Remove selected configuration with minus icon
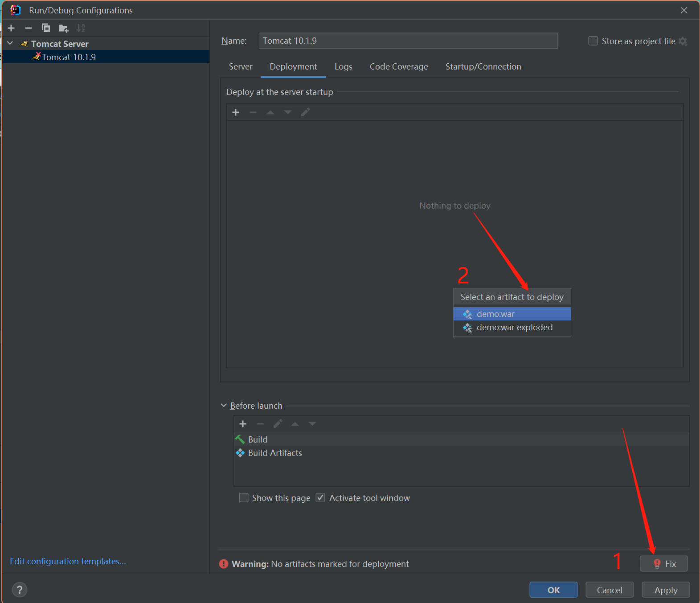 pyautogui.click(x=29, y=28)
